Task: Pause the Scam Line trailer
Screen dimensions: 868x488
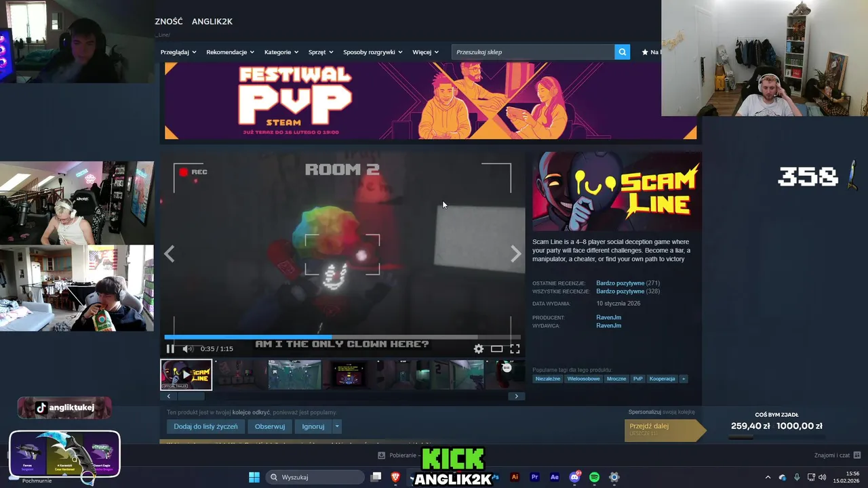Action: (170, 349)
